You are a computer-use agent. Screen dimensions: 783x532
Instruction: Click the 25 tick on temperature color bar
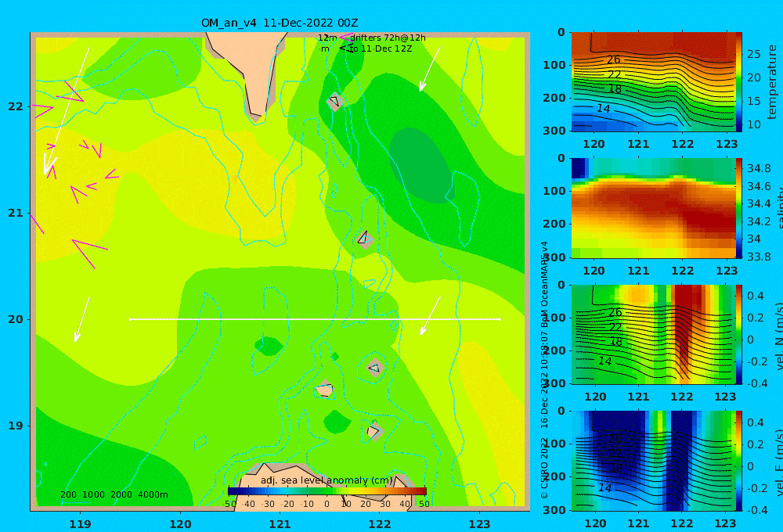pos(753,54)
